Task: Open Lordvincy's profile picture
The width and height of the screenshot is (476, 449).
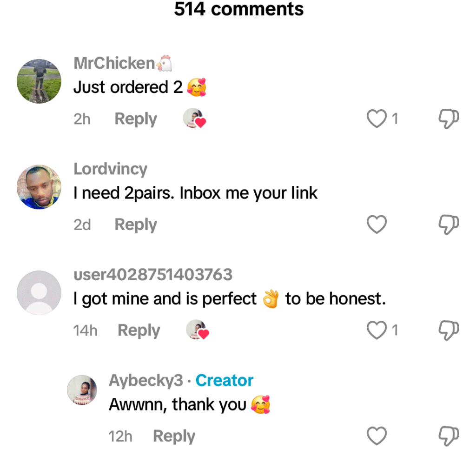Action: coord(39,187)
